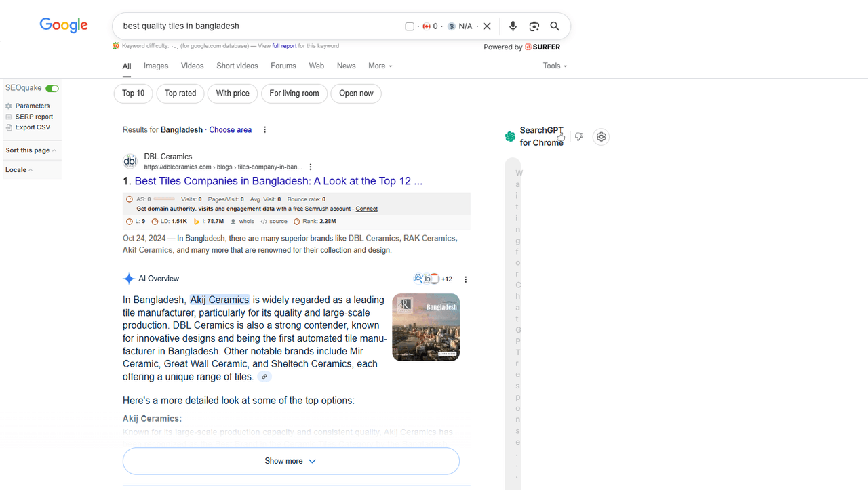The width and height of the screenshot is (868, 490).
Task: Click the DBL Ceramics site favicon
Action: [x=130, y=161]
